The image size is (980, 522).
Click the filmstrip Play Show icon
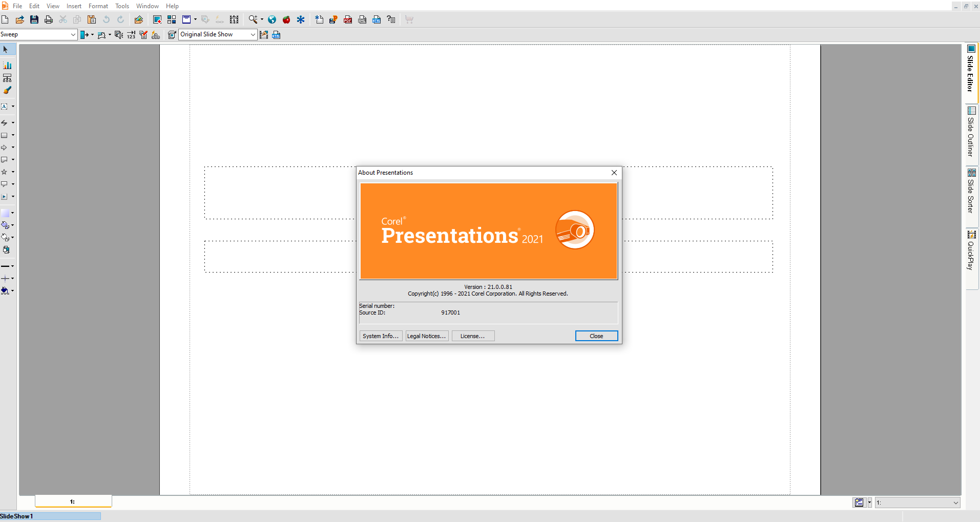(x=234, y=19)
